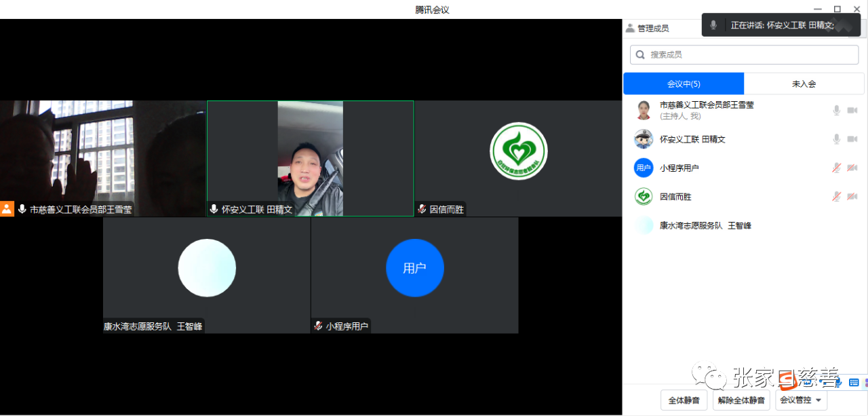Mute 怀安义工联 田精文 microphone in member list
The width and height of the screenshot is (868, 416).
point(837,139)
